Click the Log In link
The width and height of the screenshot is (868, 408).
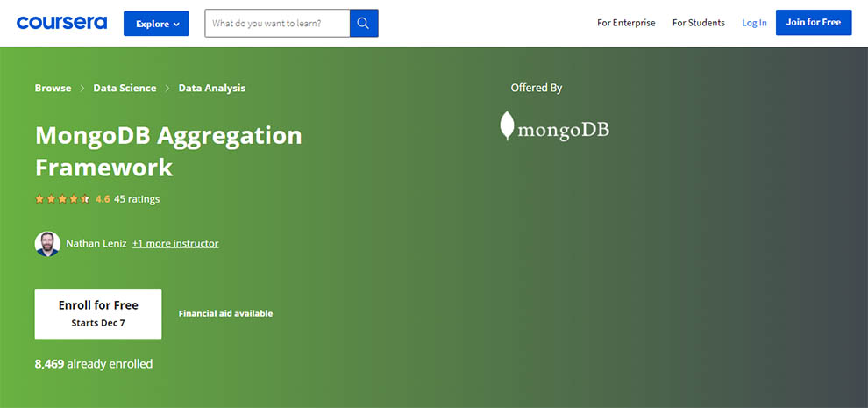[755, 23]
